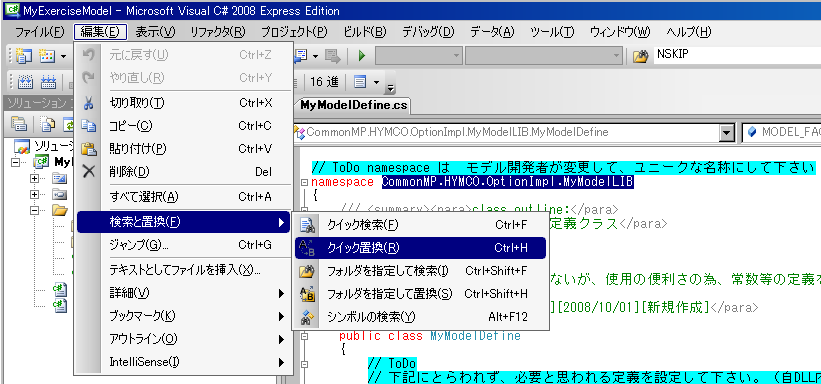Expand the Properties folder node
The width and height of the screenshot is (821, 384).
pos(35,179)
